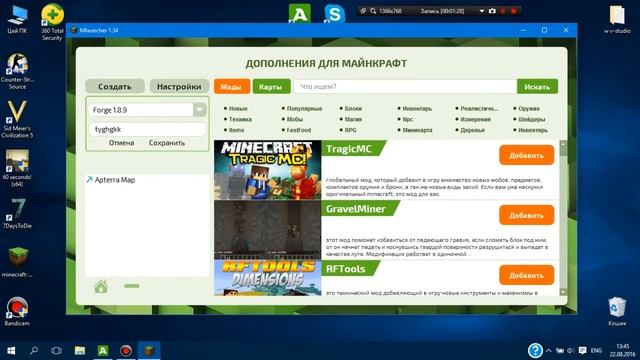640x360 pixels.
Task: Filter mods by Оружие category
Action: coord(529,109)
